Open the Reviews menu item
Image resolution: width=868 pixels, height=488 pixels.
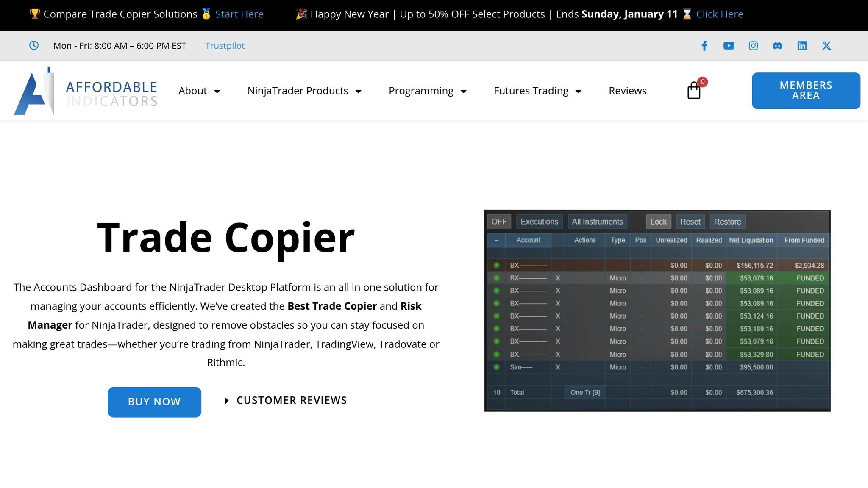tap(628, 91)
